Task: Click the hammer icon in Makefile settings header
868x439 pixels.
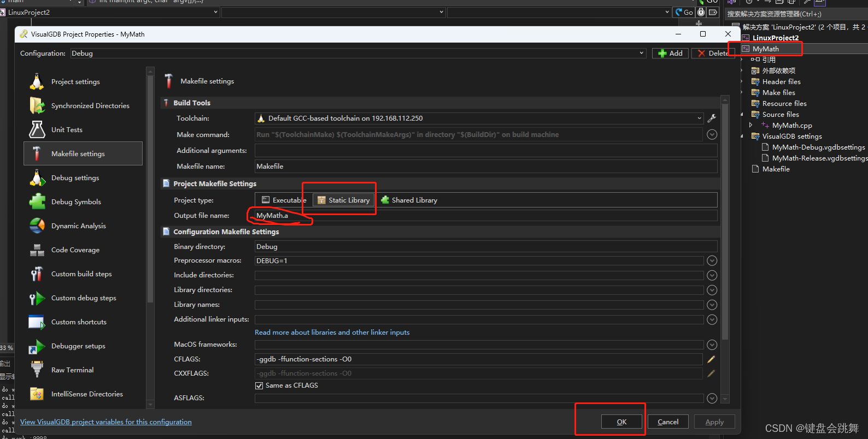Action: coord(169,81)
